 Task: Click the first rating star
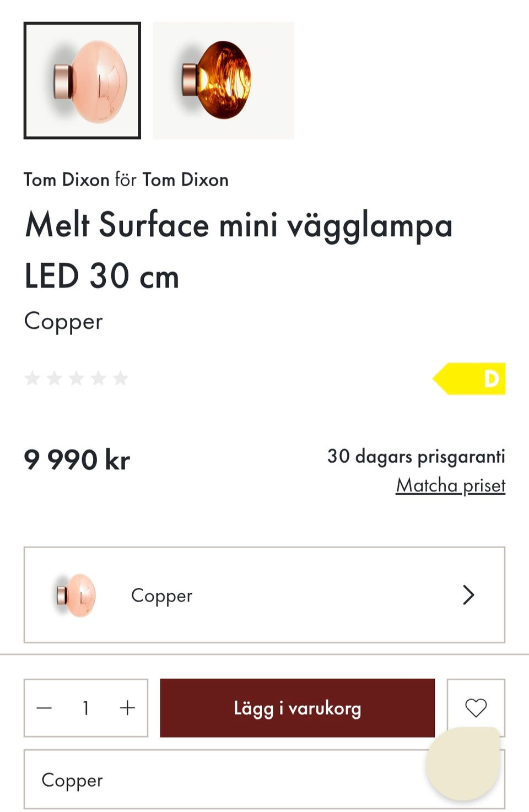tap(33, 378)
